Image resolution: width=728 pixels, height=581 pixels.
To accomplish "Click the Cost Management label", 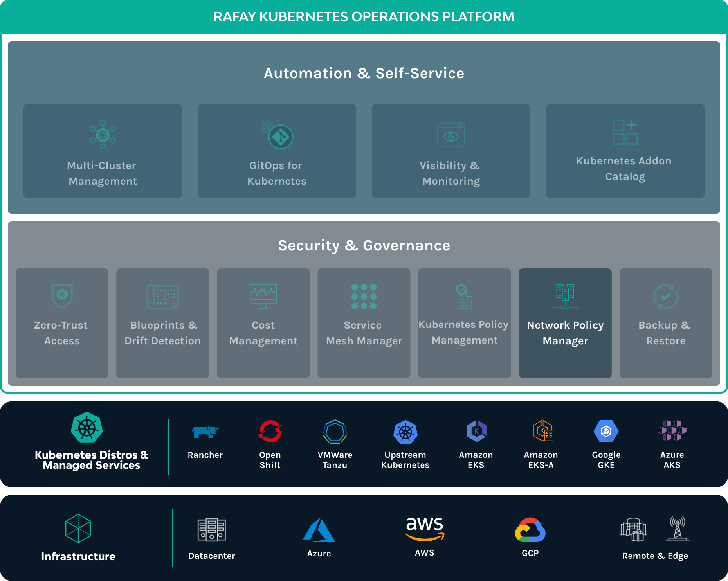I will (263, 333).
